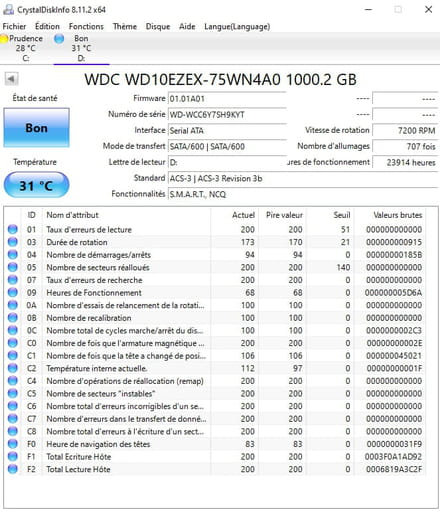Click status icon for Total Ecriture Hôte
This screenshot has height=512, width=440.
click(x=12, y=457)
